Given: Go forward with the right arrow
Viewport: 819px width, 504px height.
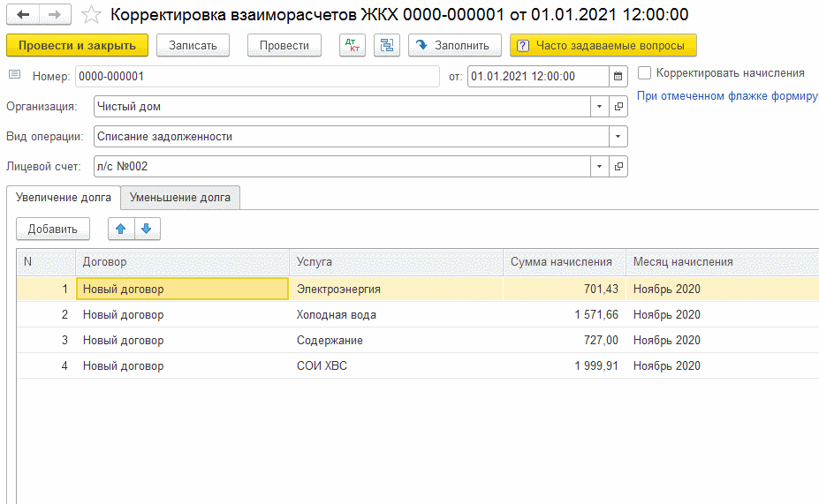Looking at the screenshot, I should [55, 15].
